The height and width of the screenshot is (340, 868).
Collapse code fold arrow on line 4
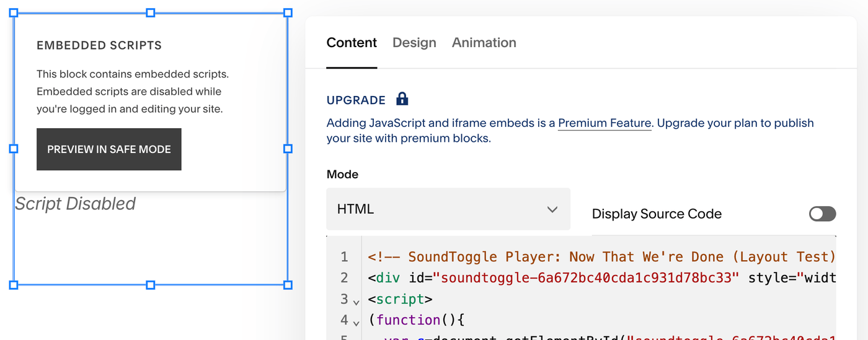(x=356, y=323)
